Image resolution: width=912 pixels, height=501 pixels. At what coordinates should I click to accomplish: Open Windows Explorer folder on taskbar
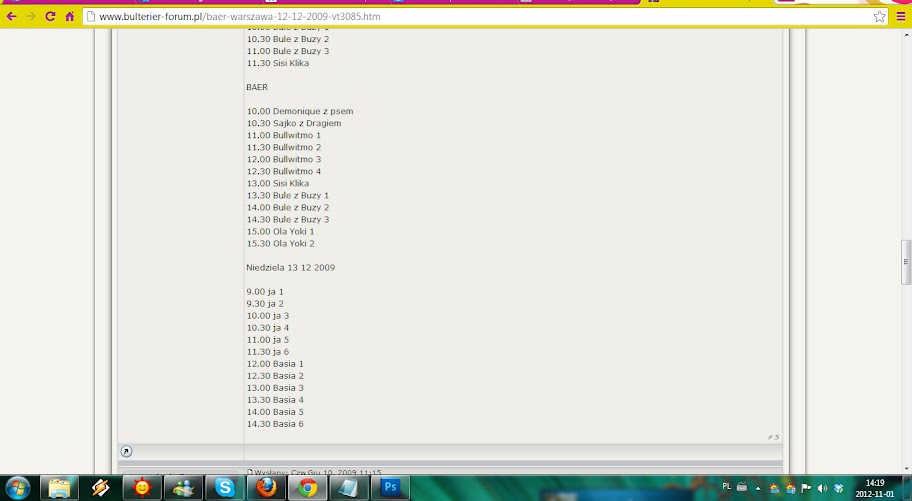pyautogui.click(x=59, y=488)
